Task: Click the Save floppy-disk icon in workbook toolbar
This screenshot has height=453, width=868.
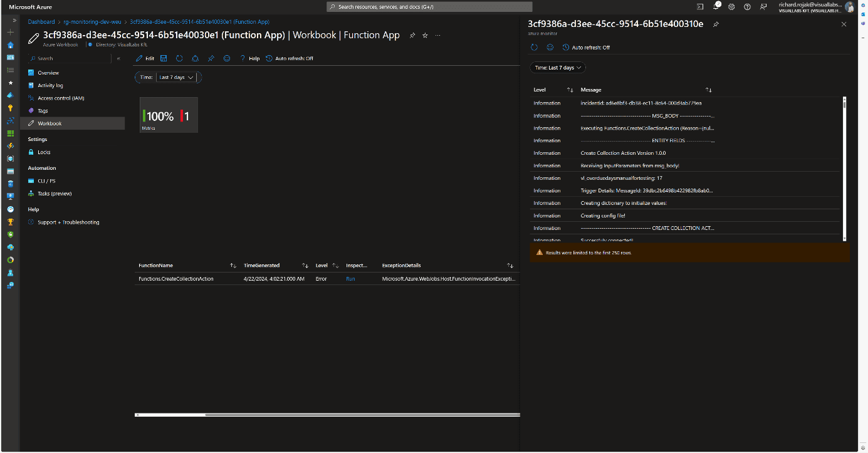Action: click(164, 58)
